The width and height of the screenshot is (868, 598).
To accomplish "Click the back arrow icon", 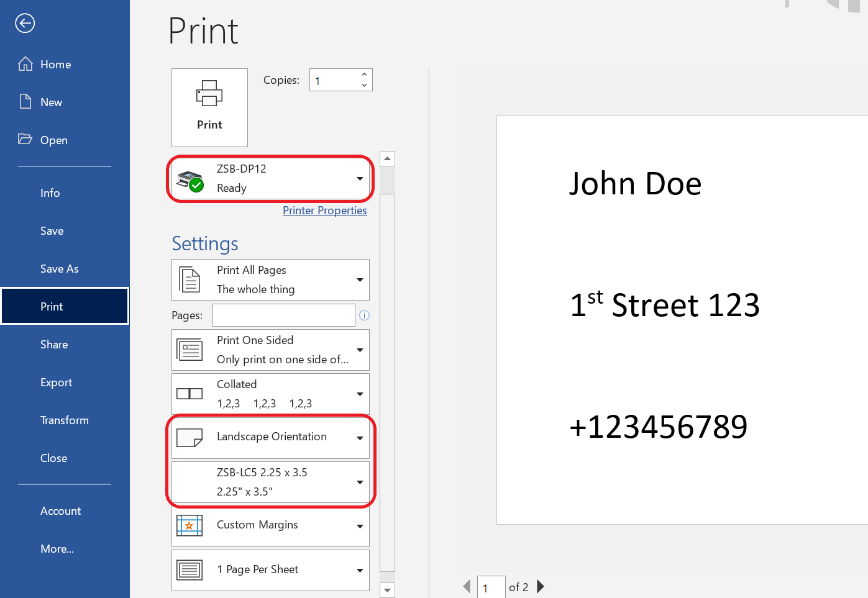I will pos(25,24).
